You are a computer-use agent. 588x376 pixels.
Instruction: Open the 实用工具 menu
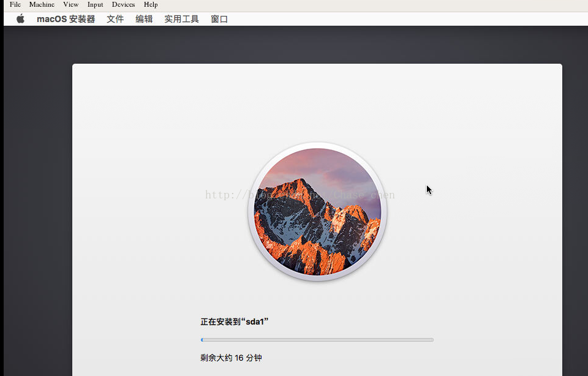coord(181,19)
